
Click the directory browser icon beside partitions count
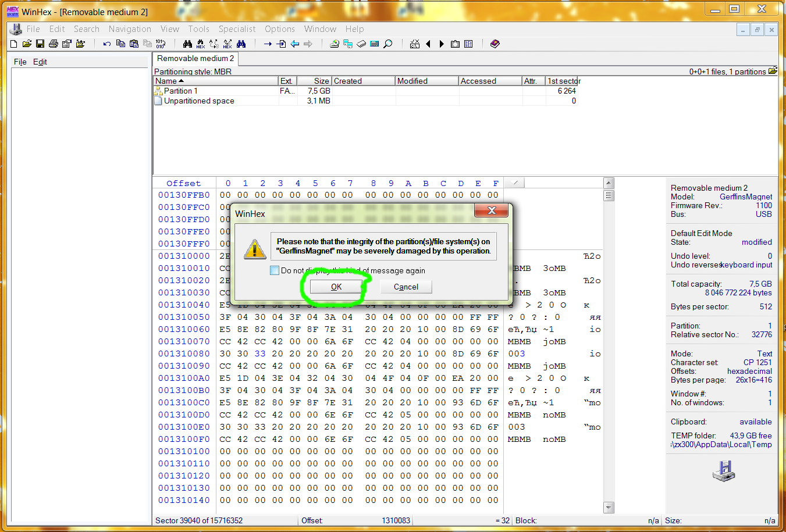click(773, 71)
